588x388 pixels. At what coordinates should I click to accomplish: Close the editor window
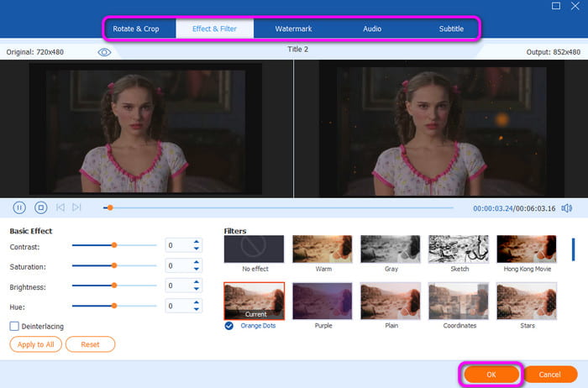pyautogui.click(x=575, y=6)
